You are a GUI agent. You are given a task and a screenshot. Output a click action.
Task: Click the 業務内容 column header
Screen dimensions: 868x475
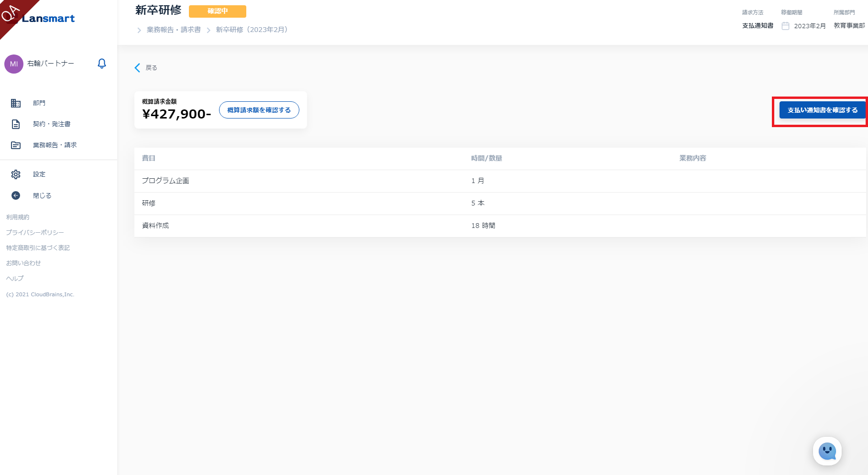(x=692, y=158)
